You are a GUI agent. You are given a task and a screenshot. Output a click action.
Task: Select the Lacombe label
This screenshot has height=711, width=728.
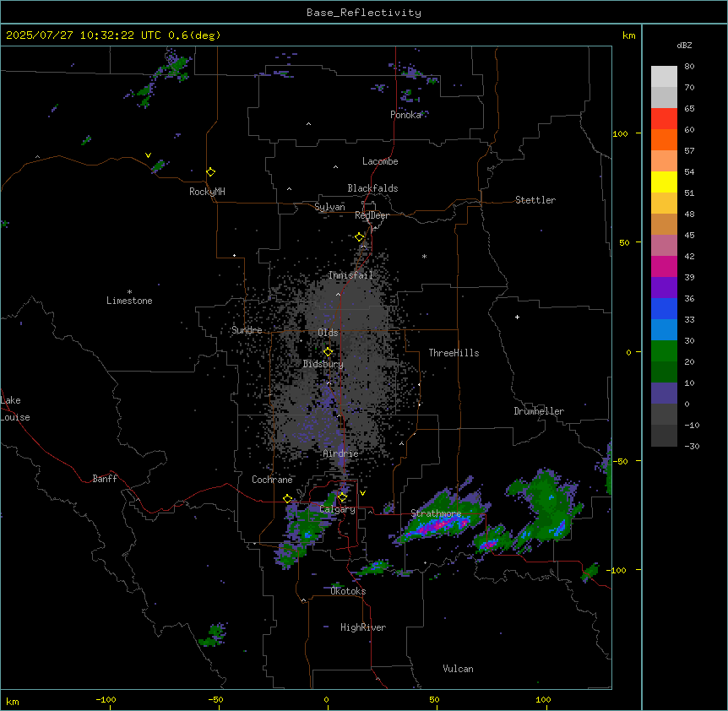pos(380,161)
